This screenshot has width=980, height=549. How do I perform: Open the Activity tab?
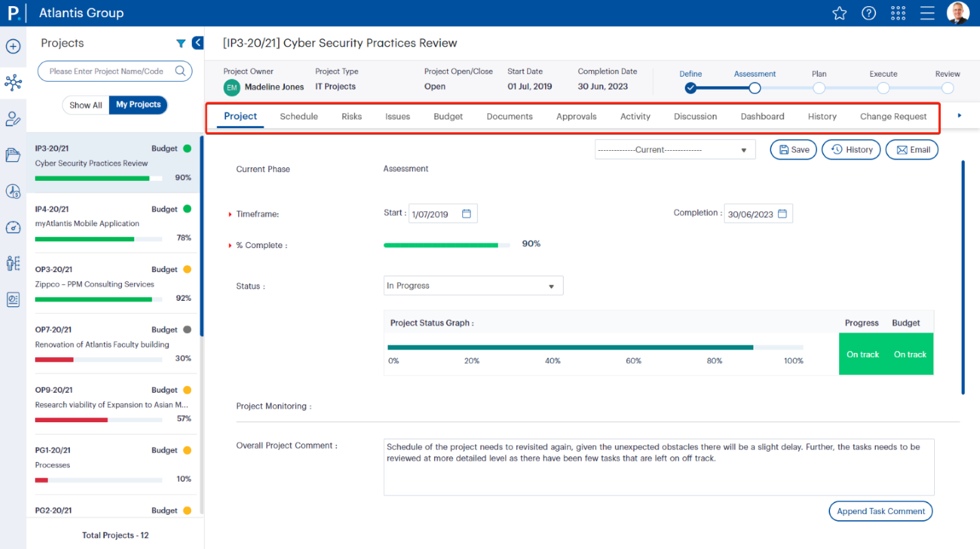click(636, 117)
